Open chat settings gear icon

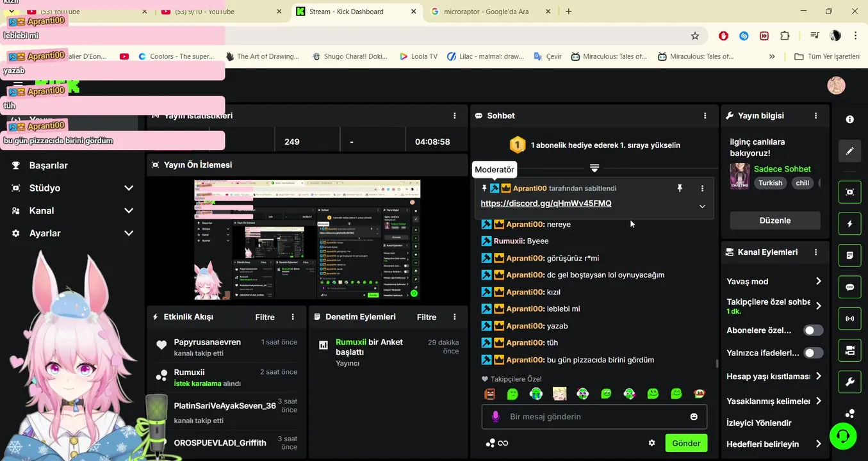[x=651, y=443]
